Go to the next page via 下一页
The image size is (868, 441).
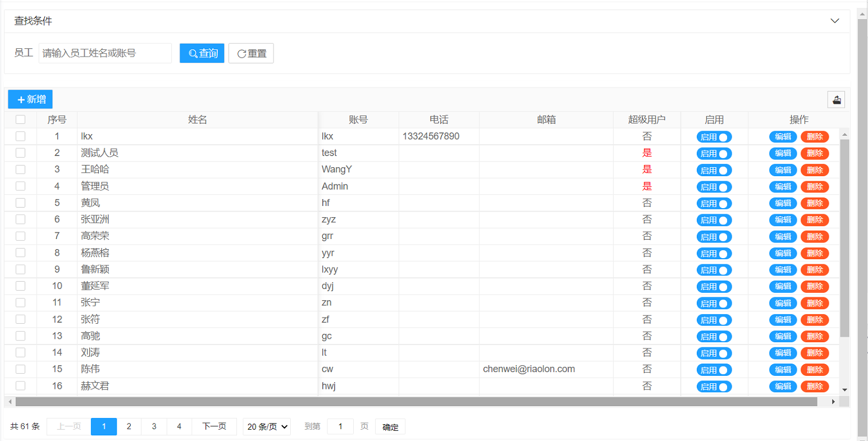[x=214, y=426]
